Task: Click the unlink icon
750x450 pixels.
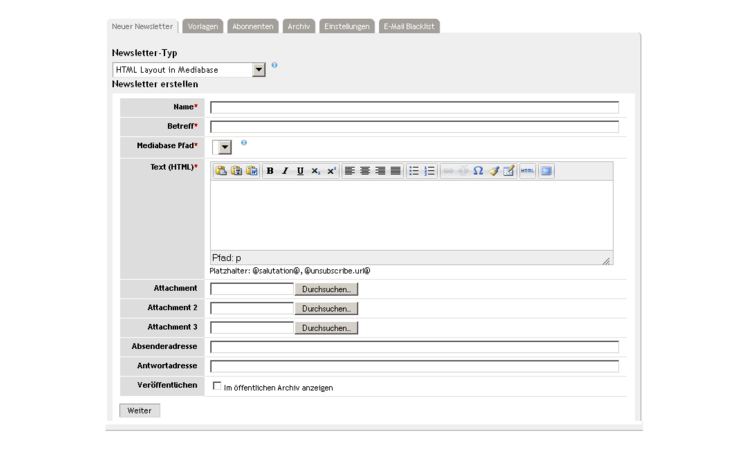Action: coord(463,171)
